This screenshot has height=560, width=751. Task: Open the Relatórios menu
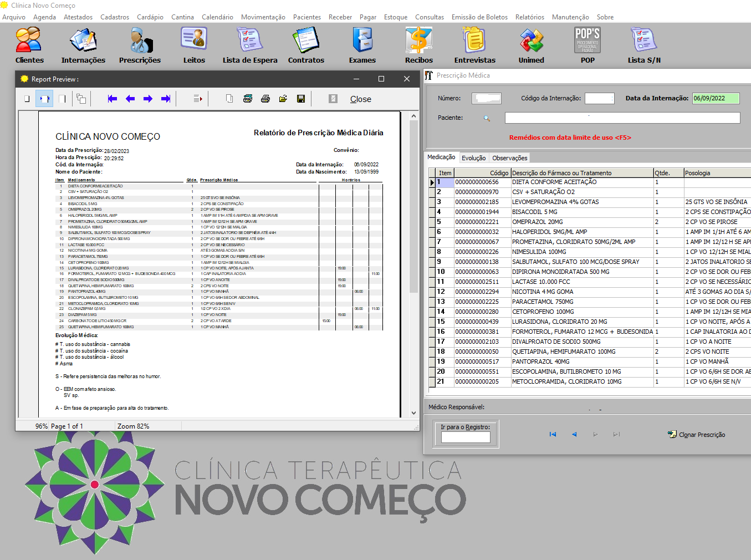530,17
